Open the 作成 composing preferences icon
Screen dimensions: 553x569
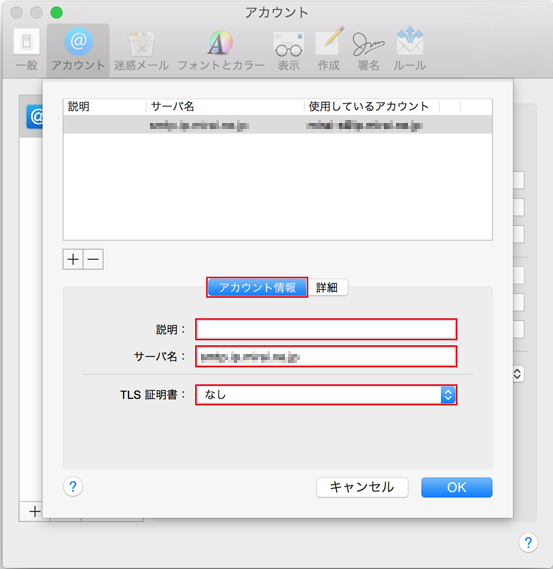tap(329, 49)
